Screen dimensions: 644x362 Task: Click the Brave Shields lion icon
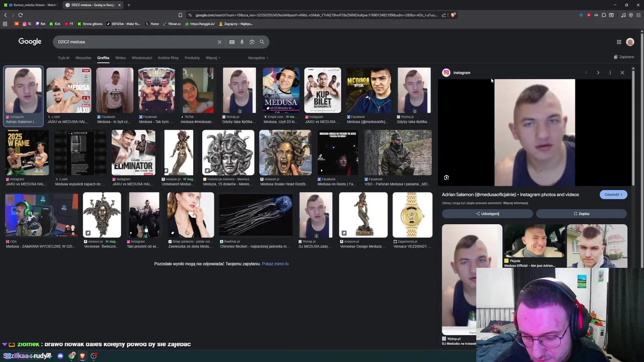[453, 15]
